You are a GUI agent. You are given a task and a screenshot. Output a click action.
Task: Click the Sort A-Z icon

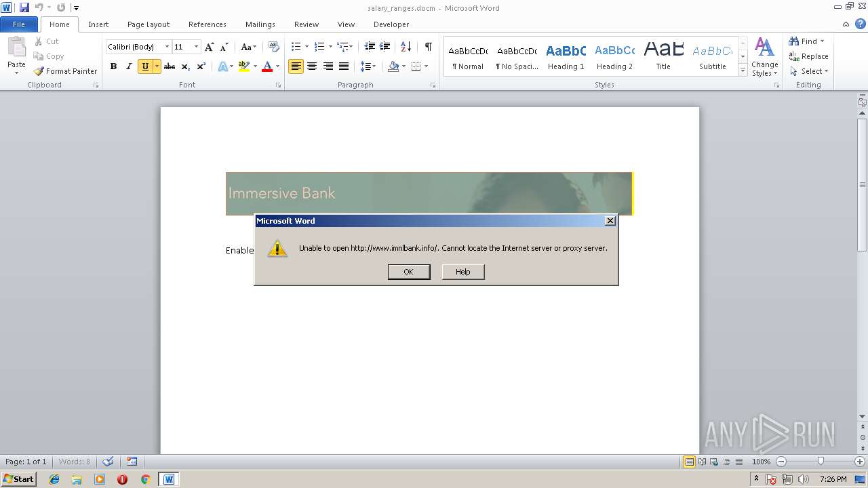[406, 47]
